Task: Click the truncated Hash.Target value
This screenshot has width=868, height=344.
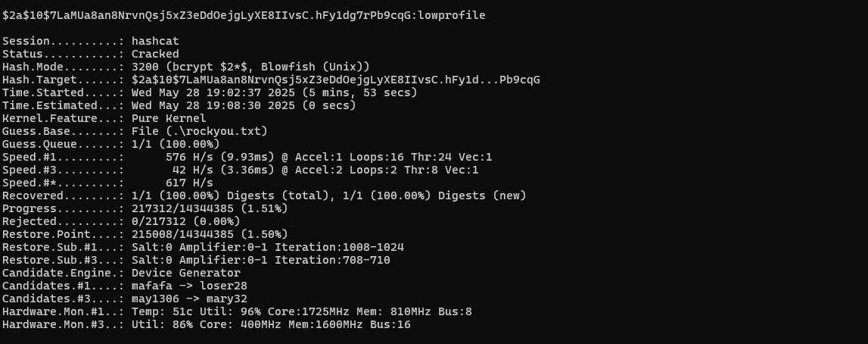Action: click(335, 80)
